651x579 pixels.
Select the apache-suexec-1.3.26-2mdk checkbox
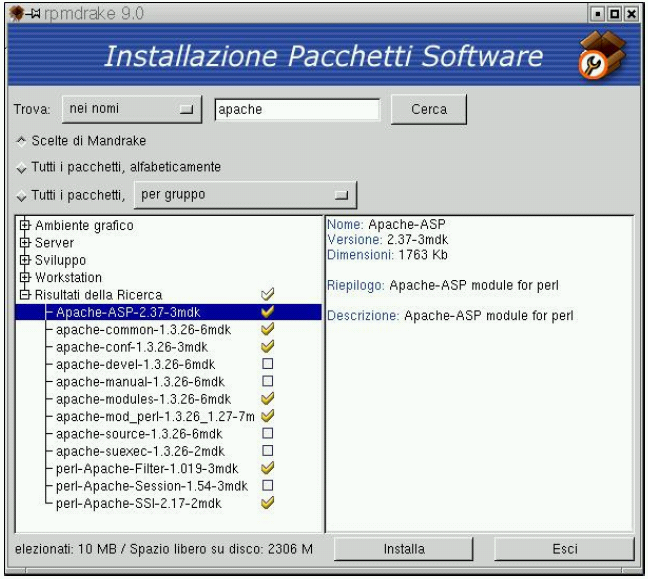pyautogui.click(x=267, y=450)
